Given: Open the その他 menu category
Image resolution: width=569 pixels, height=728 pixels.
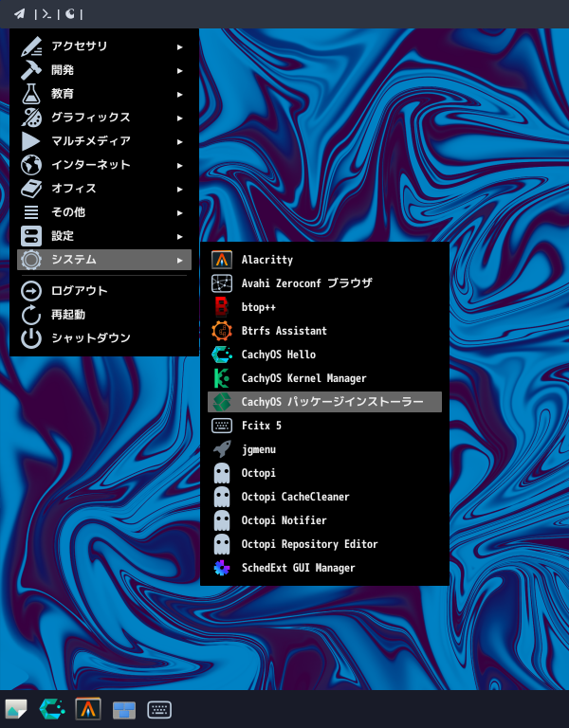Looking at the screenshot, I should [x=104, y=212].
